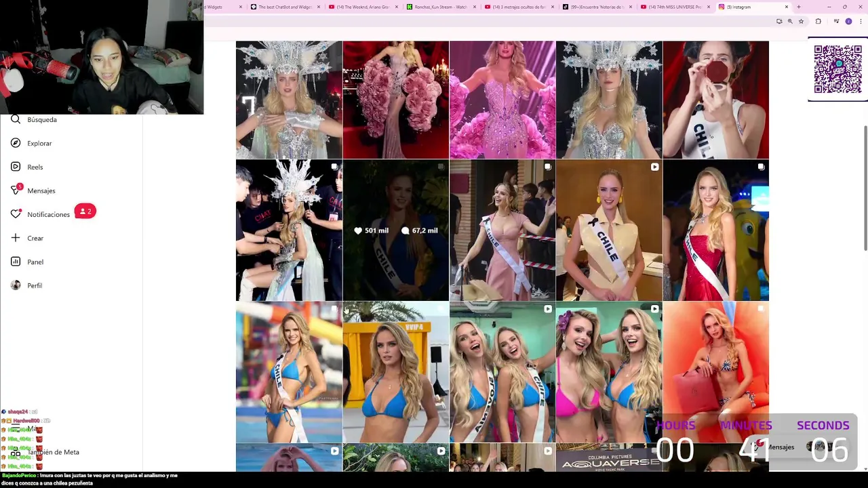Open the Chrome profile avatar
The width and height of the screenshot is (868, 488).
click(848, 21)
